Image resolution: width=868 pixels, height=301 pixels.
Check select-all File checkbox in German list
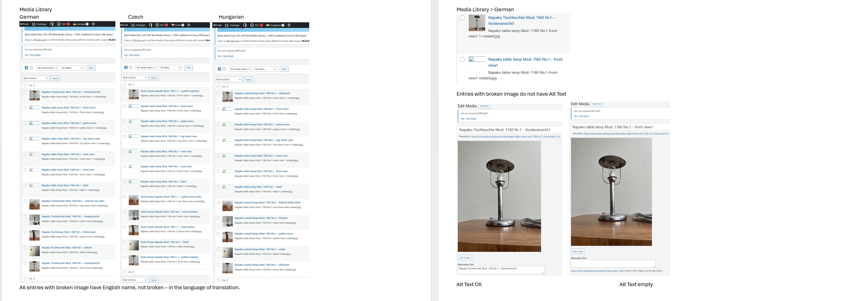[x=25, y=85]
